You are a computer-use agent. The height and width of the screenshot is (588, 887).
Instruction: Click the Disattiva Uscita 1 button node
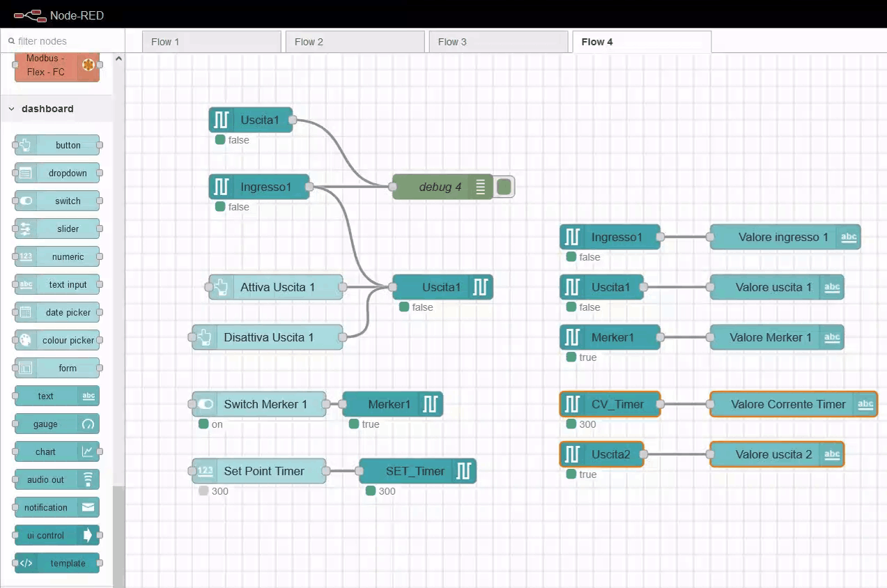(x=268, y=337)
